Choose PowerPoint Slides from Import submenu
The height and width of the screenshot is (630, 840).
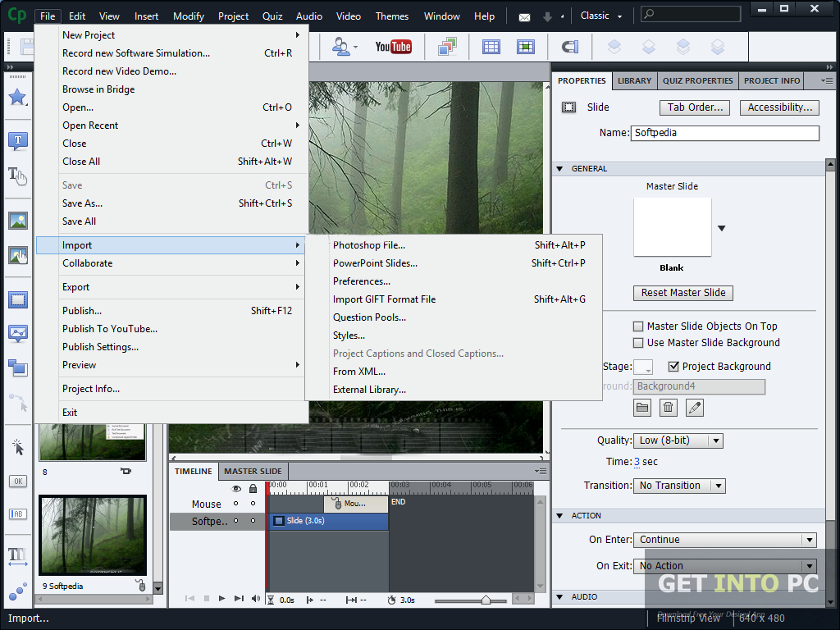pyautogui.click(x=375, y=263)
